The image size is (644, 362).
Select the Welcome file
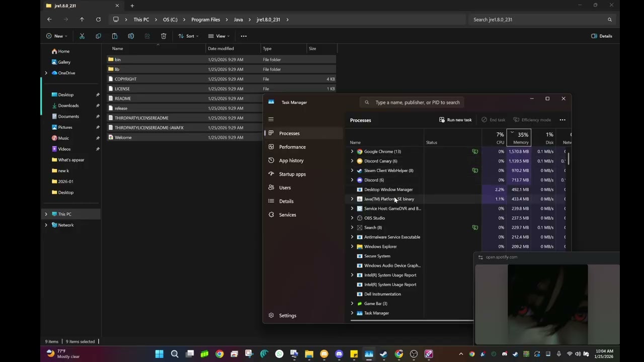tap(183, 137)
